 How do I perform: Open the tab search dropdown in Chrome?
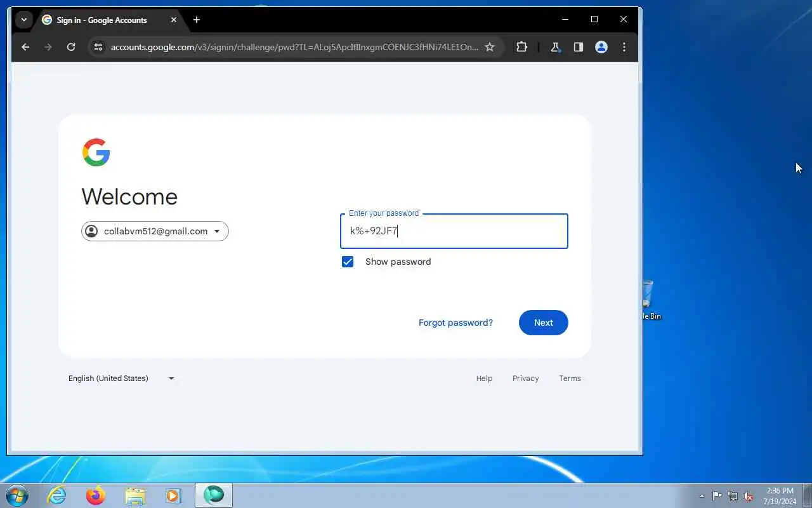tap(24, 20)
